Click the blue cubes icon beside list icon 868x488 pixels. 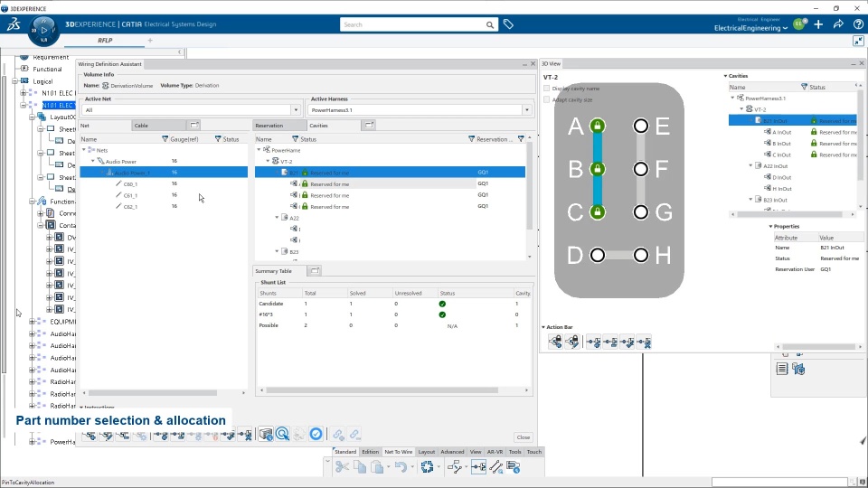tap(798, 369)
